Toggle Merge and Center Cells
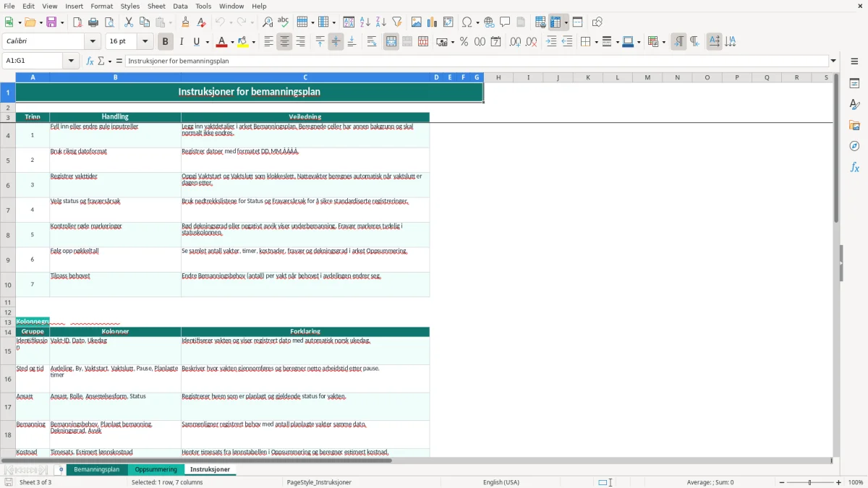868x488 pixels. click(x=391, y=42)
